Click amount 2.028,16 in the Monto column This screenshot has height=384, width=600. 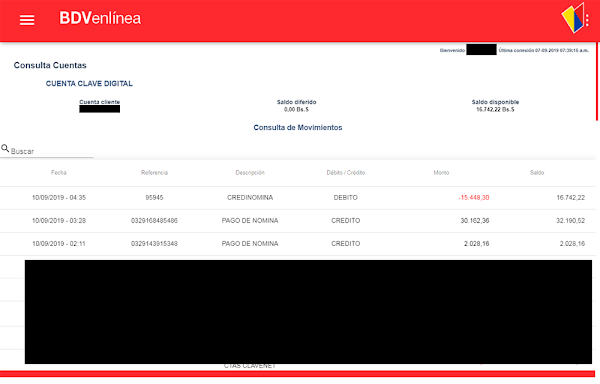pyautogui.click(x=477, y=244)
